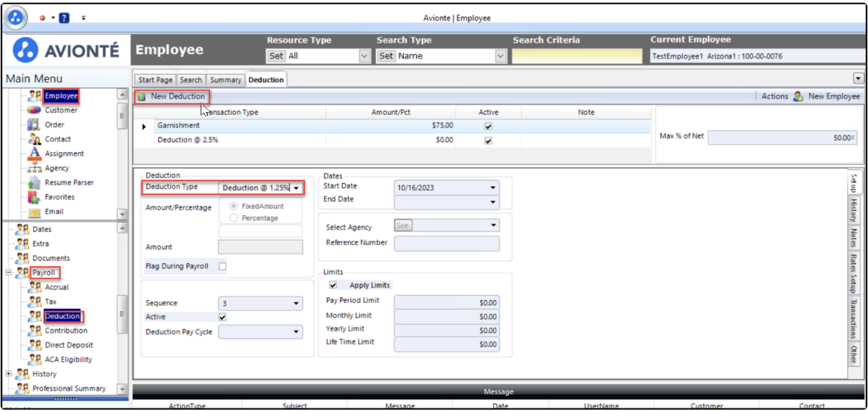Select the FixedAmount radio button
868x411 pixels.
(234, 207)
